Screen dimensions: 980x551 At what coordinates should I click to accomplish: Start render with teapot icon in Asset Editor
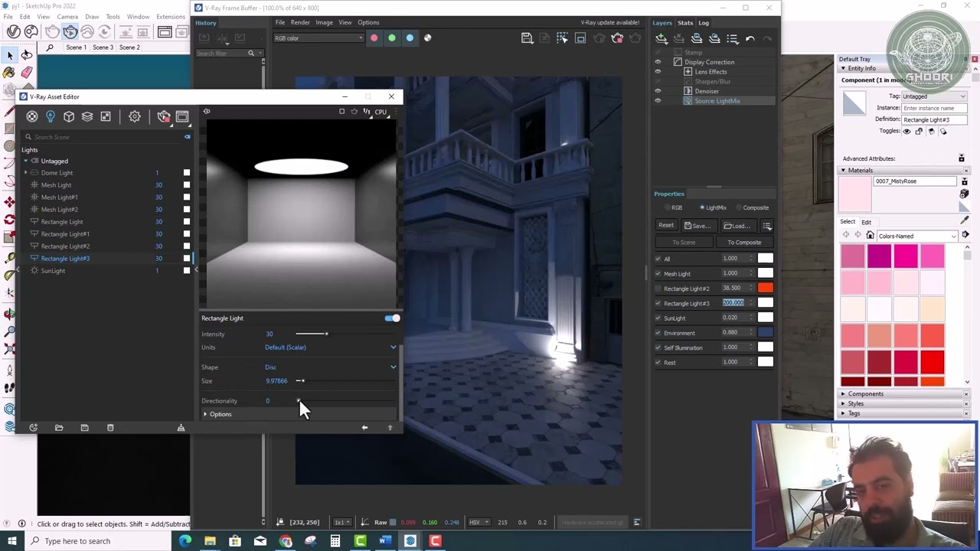pos(164,116)
